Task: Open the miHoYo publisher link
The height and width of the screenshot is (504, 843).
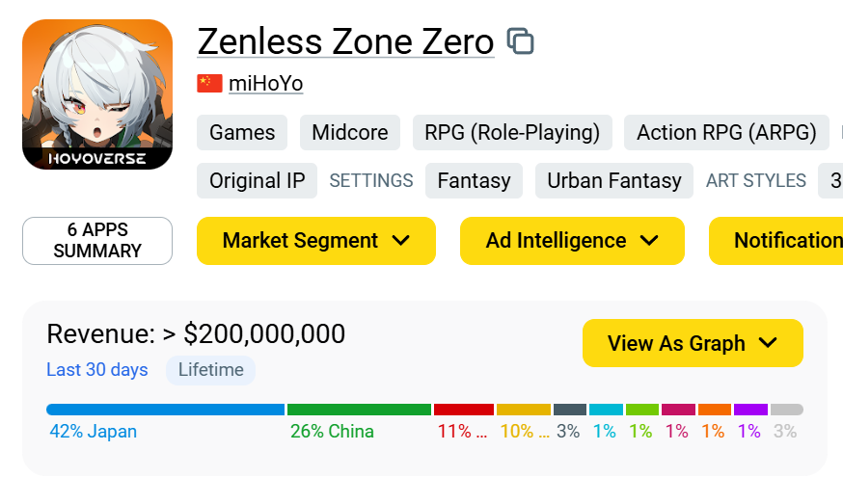Action: pos(265,83)
